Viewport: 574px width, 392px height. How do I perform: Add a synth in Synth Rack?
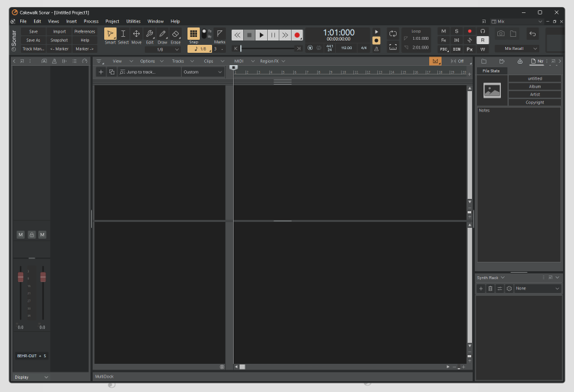[x=481, y=289]
